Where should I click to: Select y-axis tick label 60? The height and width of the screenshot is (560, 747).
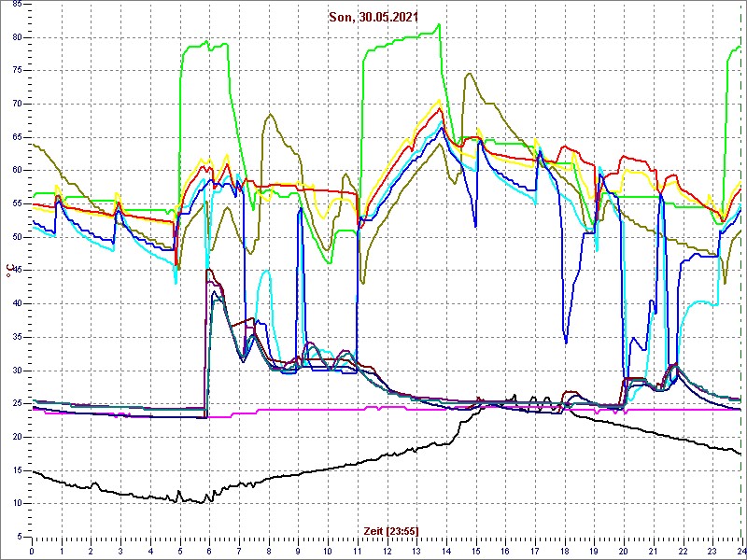[17, 171]
